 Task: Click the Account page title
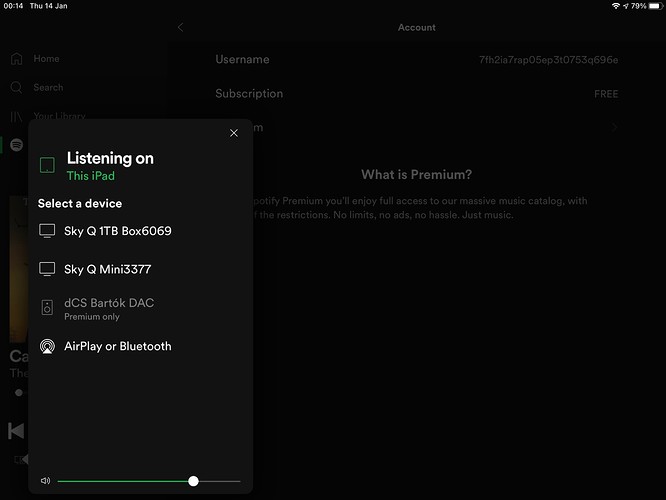[x=417, y=28]
